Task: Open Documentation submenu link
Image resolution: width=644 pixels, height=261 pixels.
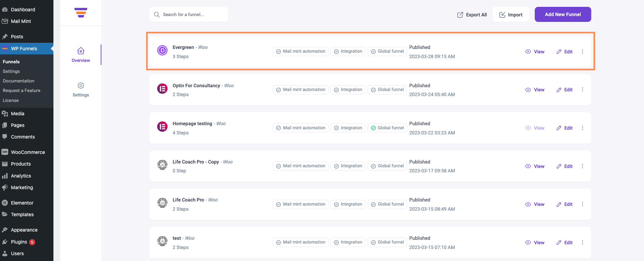Action: [x=18, y=81]
